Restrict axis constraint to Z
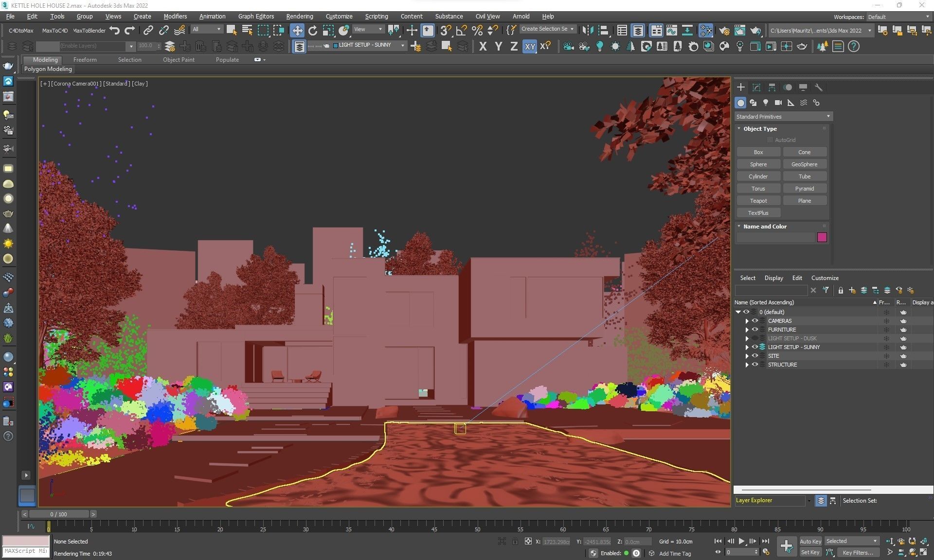The image size is (934, 560). click(514, 47)
